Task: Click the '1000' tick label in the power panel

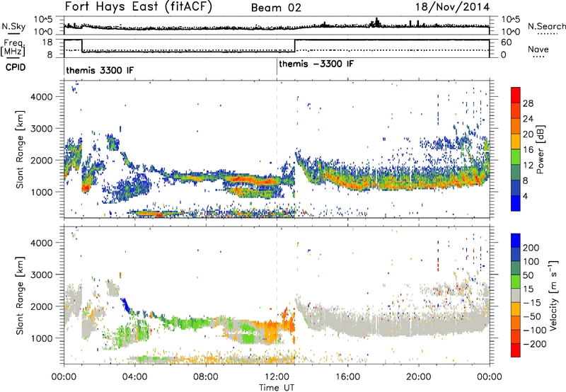Action: click(x=41, y=192)
